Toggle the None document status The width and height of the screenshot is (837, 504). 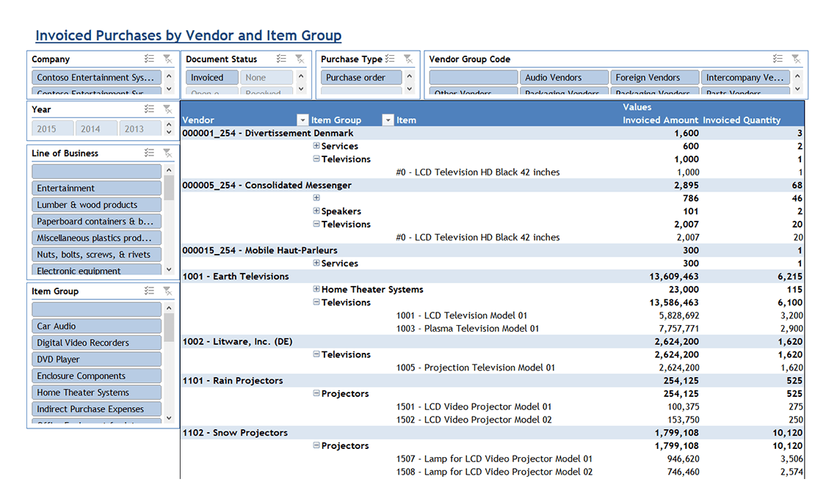click(x=267, y=77)
